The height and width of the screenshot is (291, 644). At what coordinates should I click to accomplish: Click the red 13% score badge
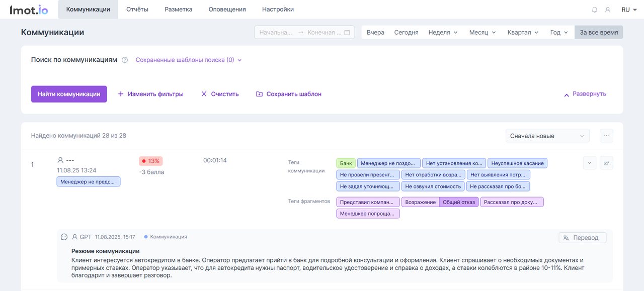tap(151, 161)
